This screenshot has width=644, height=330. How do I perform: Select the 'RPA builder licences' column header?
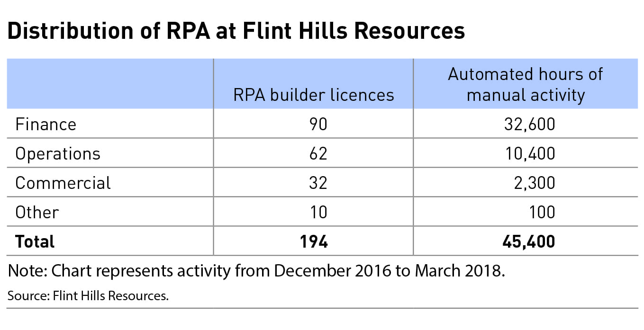click(x=314, y=95)
